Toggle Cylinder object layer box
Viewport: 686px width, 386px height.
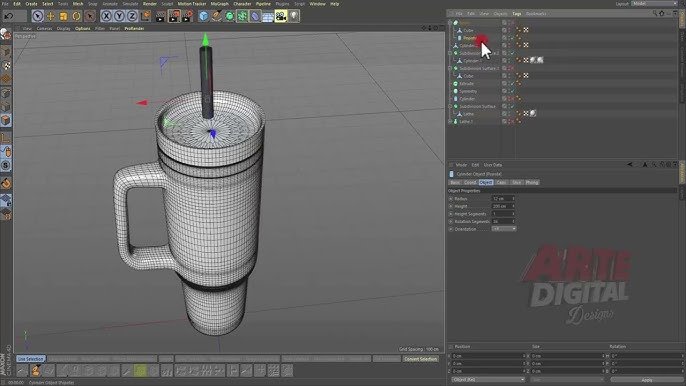[x=504, y=99]
